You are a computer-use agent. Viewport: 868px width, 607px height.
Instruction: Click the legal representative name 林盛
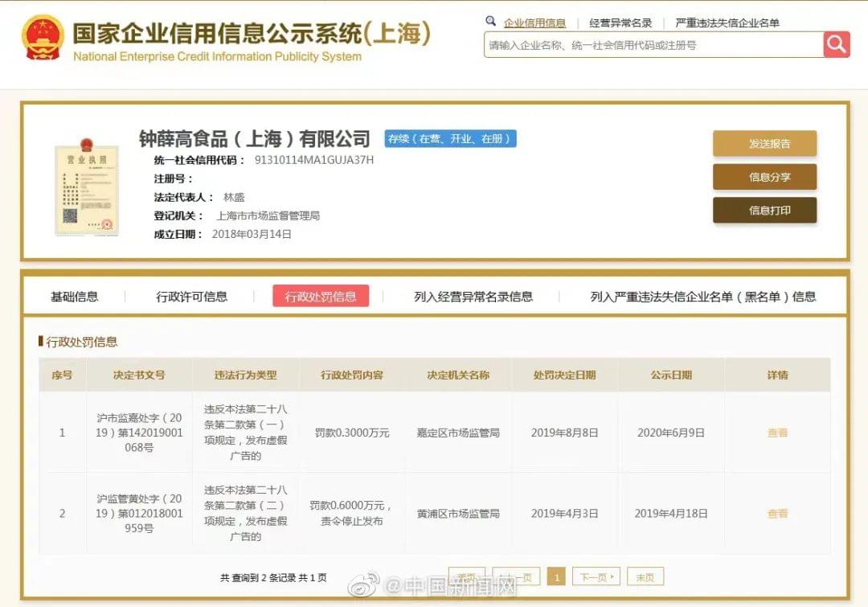[234, 197]
